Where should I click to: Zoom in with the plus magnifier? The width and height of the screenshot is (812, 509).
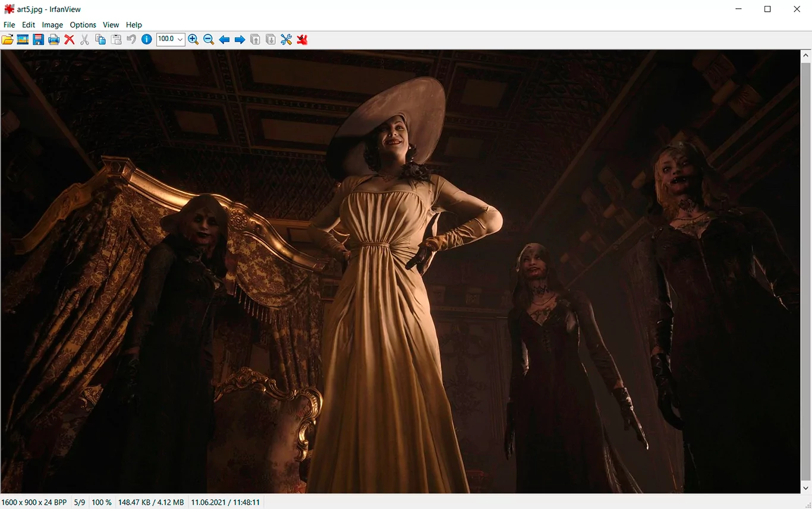193,40
